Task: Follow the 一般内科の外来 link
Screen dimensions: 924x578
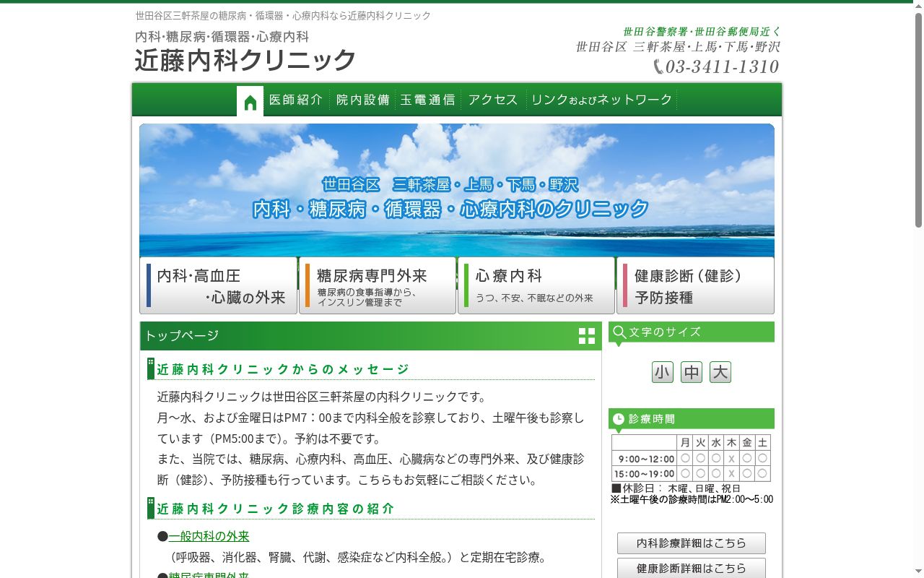Action: [x=209, y=536]
